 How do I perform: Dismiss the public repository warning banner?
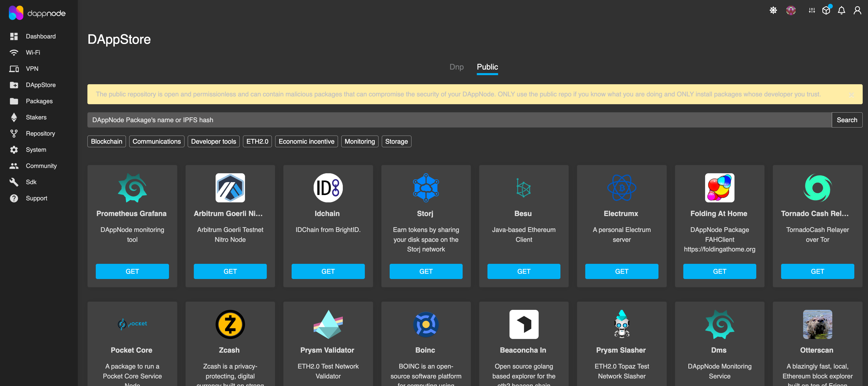pos(852,95)
